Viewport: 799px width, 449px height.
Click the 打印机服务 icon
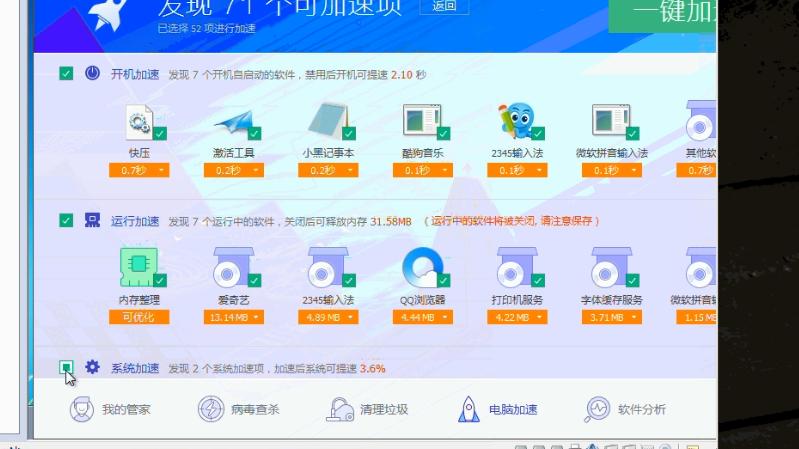tap(516, 267)
